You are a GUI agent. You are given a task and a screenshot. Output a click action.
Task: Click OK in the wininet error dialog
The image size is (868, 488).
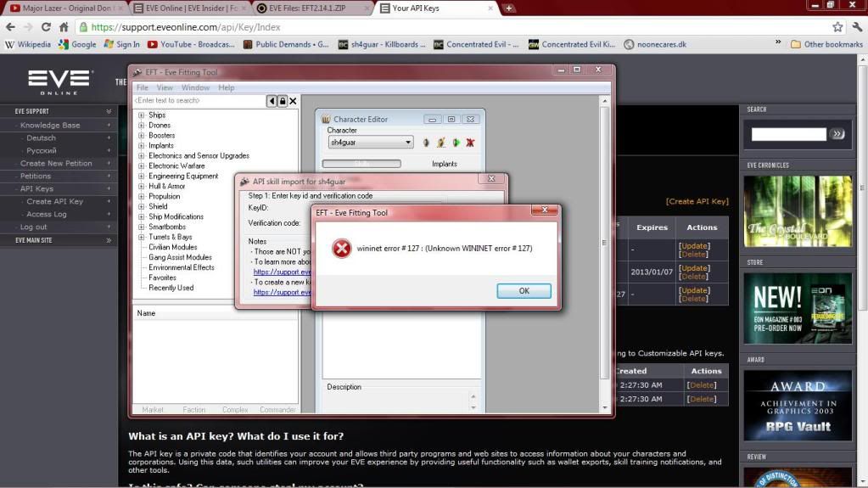click(x=524, y=291)
